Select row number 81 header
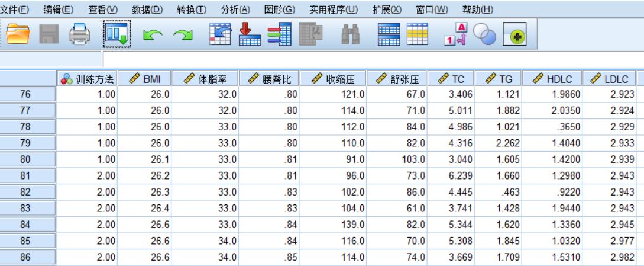Image resolution: width=644 pixels, height=266 pixels. point(28,176)
